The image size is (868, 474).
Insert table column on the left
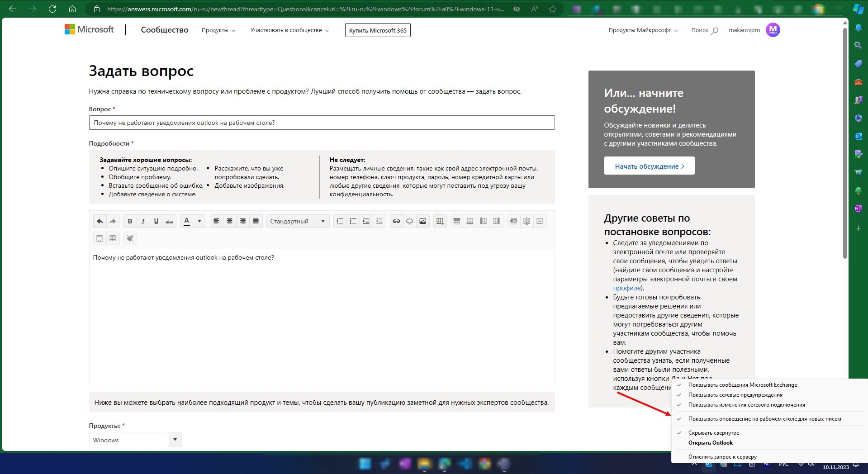click(483, 221)
